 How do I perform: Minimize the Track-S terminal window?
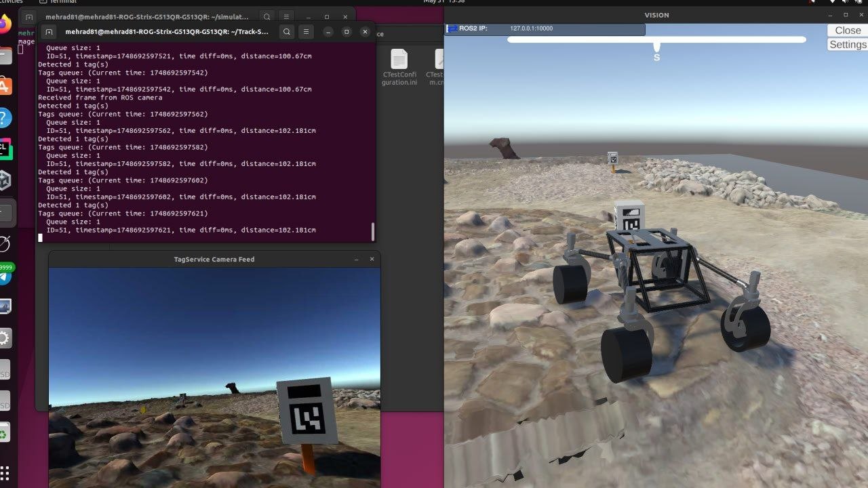point(327,32)
